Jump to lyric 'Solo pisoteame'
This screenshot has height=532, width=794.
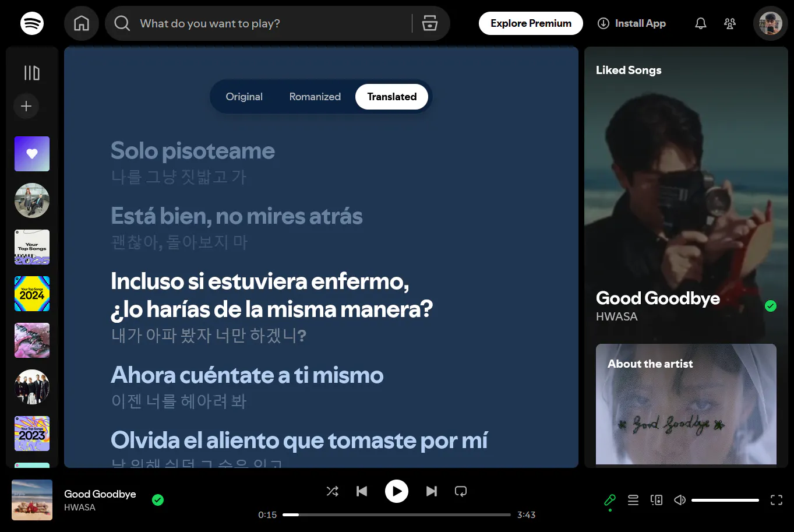[x=193, y=151]
